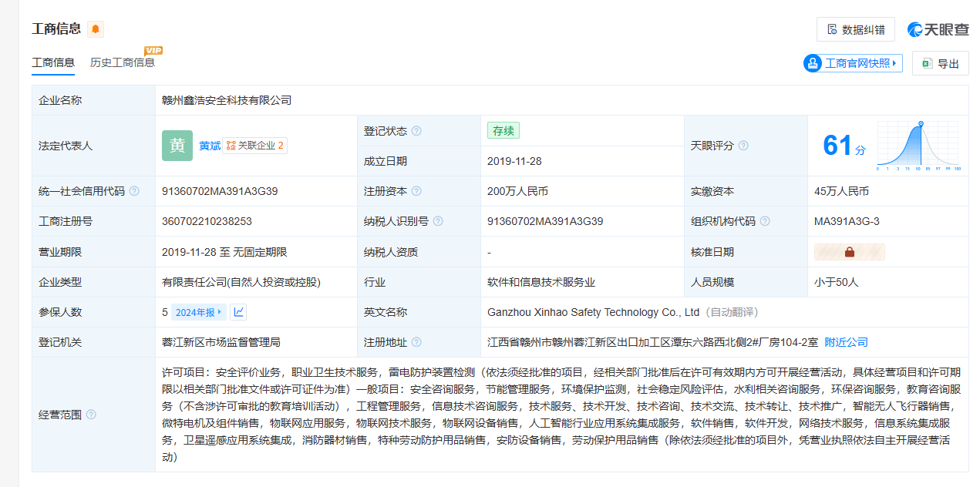
Task: Open the insured-count trend chart icon
Action: tap(239, 312)
